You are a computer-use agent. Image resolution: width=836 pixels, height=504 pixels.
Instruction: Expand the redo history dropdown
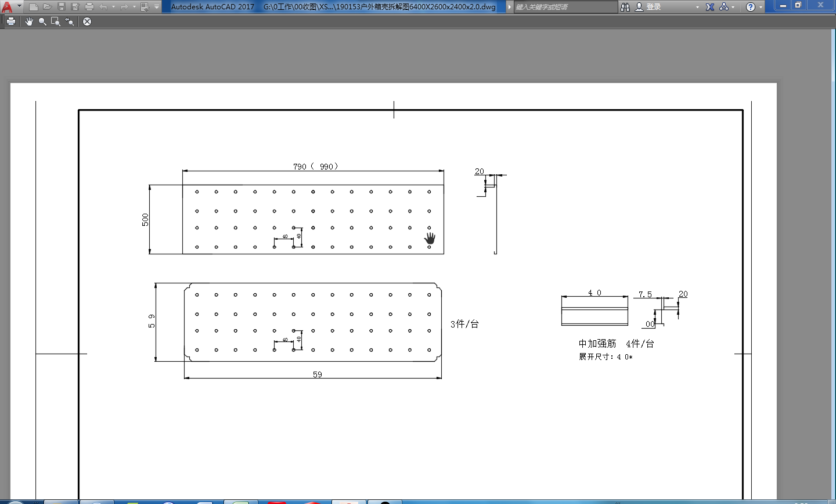tap(134, 7)
